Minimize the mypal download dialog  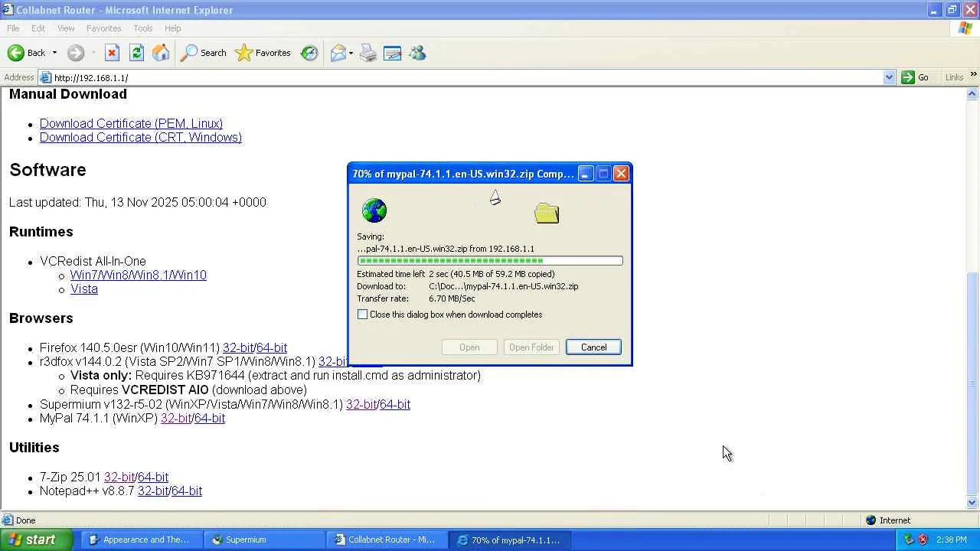point(585,174)
